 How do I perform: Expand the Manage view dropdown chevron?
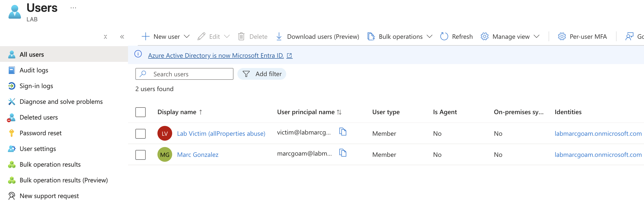point(537,37)
